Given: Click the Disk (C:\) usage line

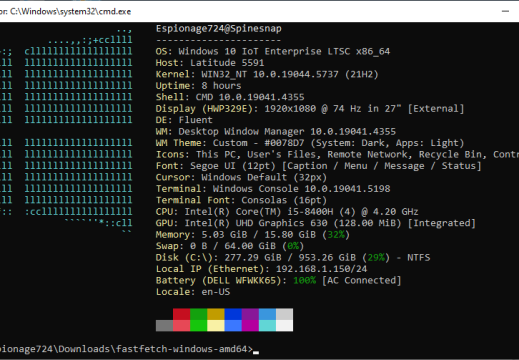Looking at the screenshot, I should [293, 257].
